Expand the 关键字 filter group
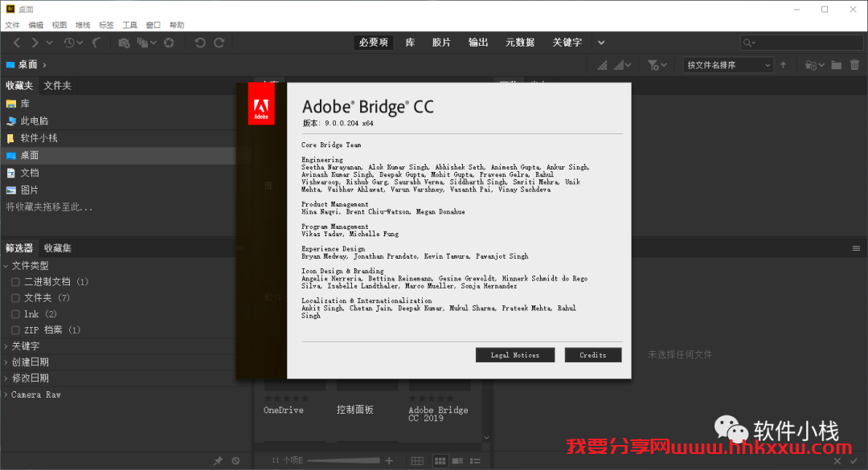This screenshot has height=470, width=868. coord(6,346)
